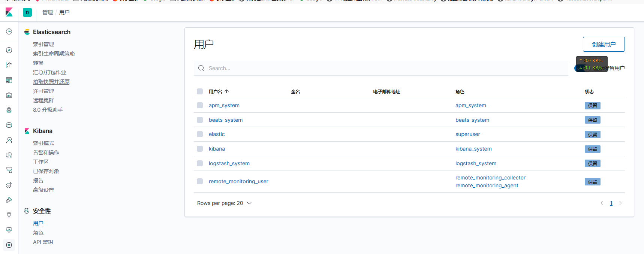
Task: Open Dev Tools wrench icon
Action: (9, 215)
